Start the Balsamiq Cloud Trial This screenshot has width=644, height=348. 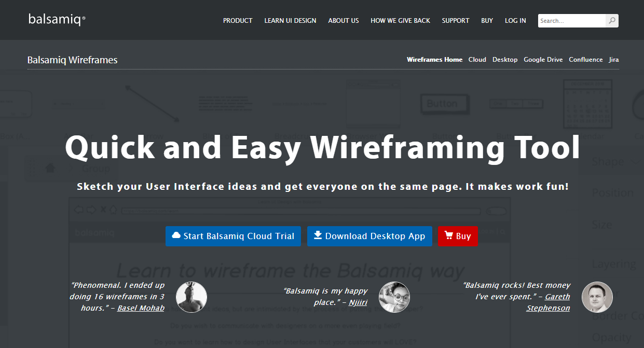pyautogui.click(x=233, y=236)
